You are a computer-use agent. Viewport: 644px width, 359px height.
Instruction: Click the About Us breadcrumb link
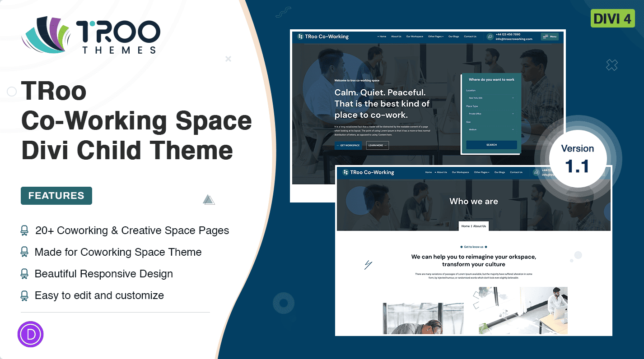tap(480, 226)
